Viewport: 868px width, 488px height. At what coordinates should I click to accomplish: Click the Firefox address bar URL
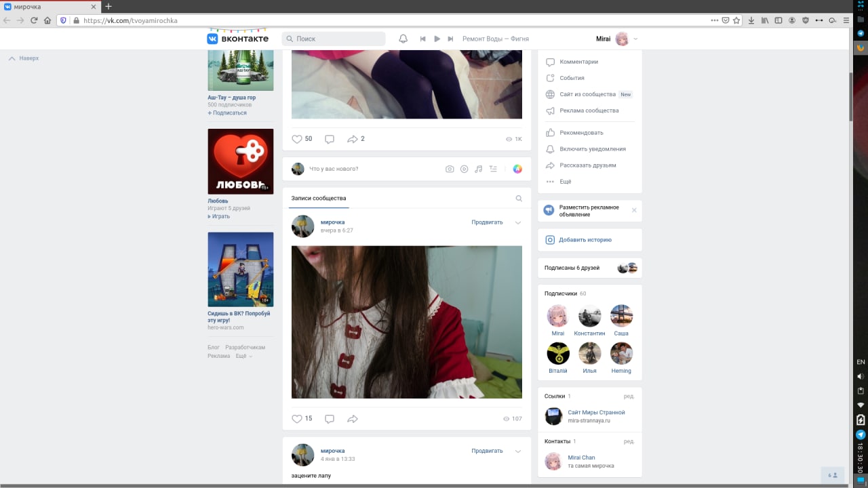coord(130,20)
